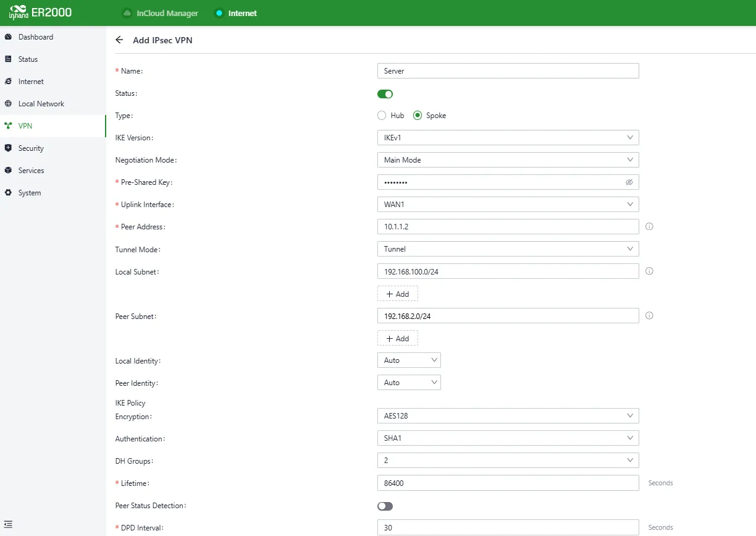
Task: Add another Local Subnet entry
Action: coord(398,294)
